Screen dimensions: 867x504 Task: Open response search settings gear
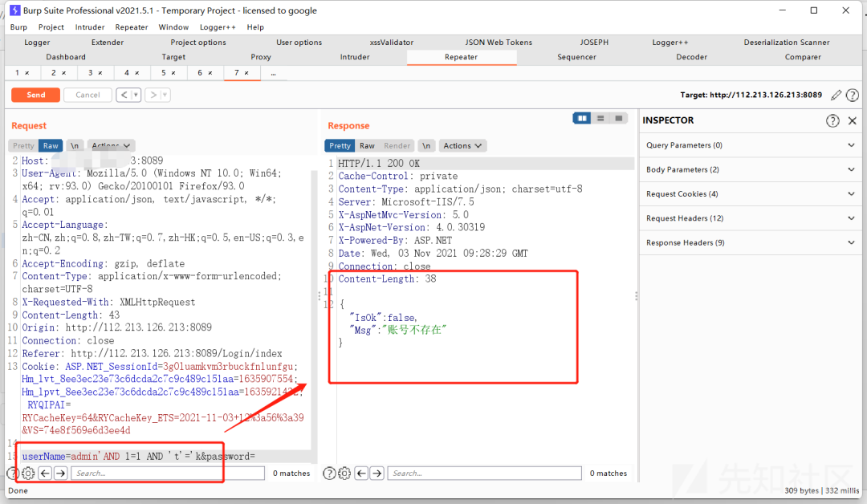344,474
